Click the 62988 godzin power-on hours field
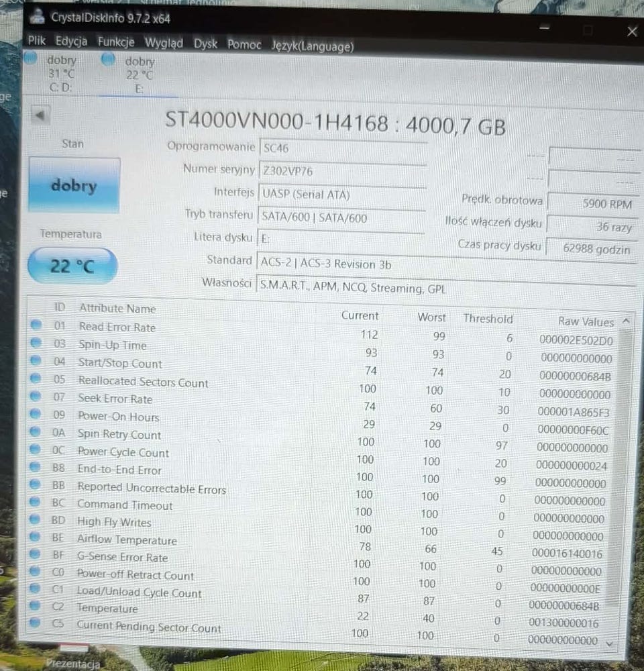 [x=590, y=249]
